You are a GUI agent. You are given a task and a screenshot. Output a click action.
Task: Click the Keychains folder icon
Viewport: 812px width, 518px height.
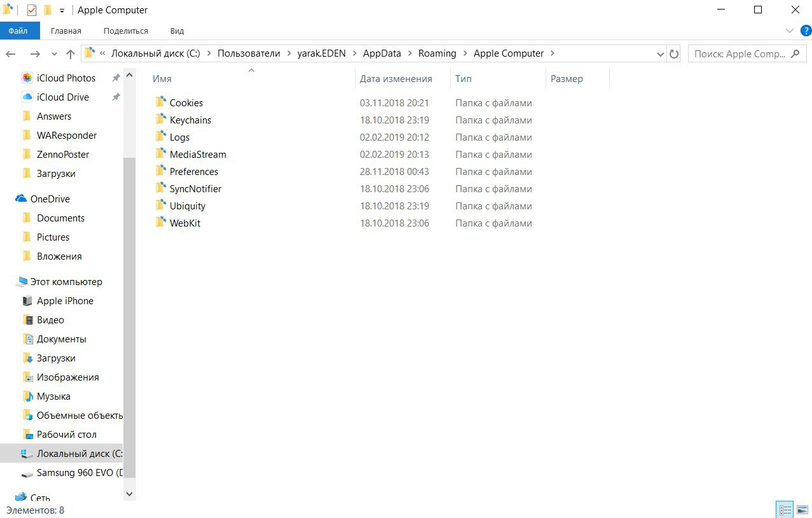[x=160, y=119]
